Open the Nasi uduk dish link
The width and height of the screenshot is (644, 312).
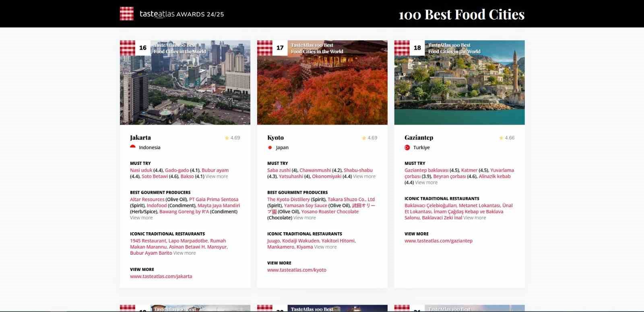pyautogui.click(x=141, y=171)
